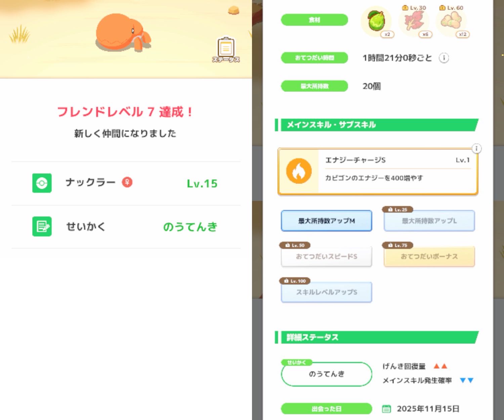Click the flame エナジーチャージS skill icon
This screenshot has height=420, width=504.
click(299, 171)
